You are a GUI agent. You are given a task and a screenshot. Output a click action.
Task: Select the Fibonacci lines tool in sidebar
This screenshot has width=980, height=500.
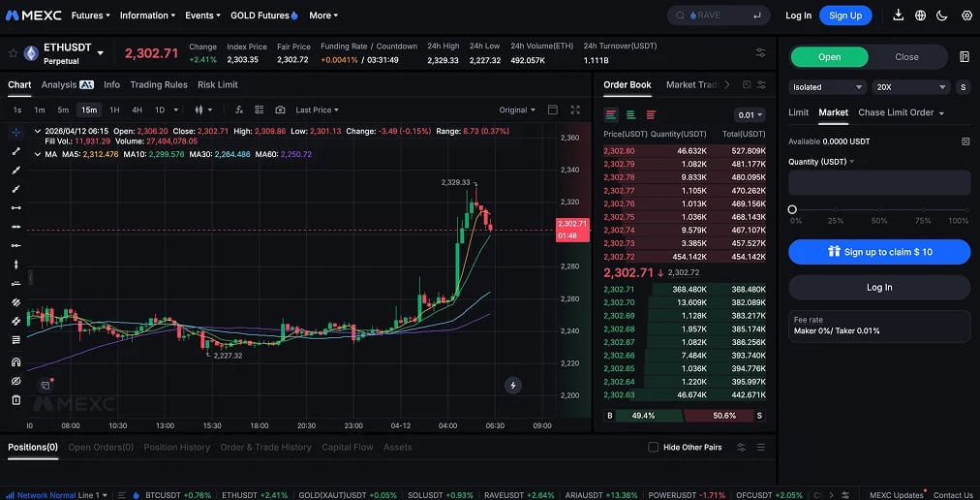coord(16,340)
